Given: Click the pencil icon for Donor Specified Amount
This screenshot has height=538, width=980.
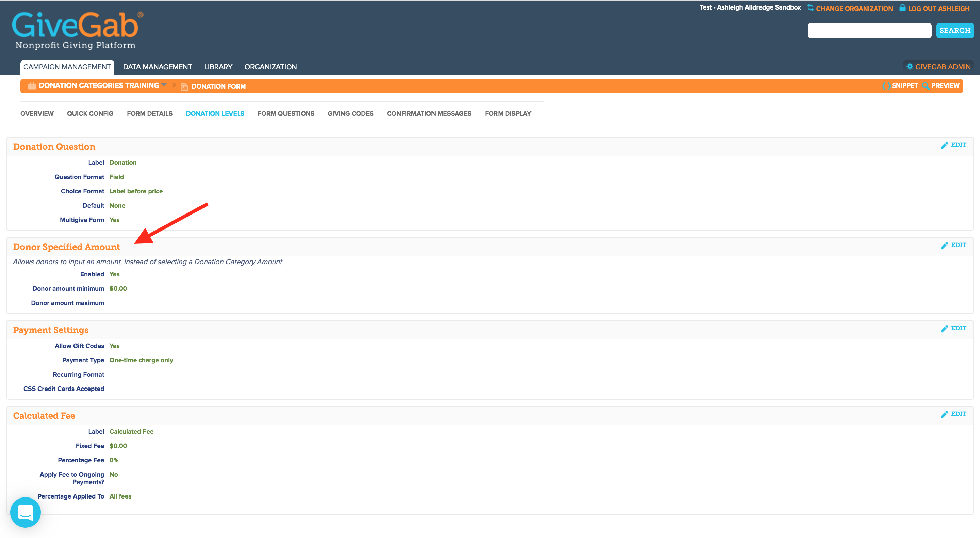Looking at the screenshot, I should 944,246.
